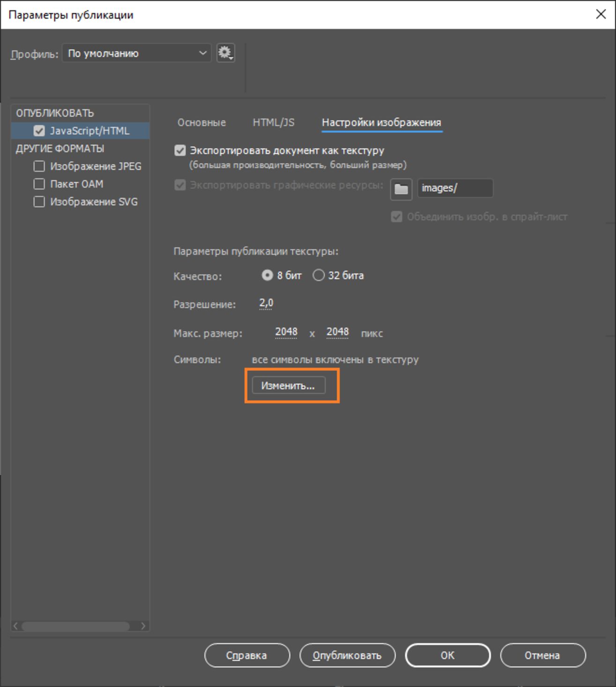Toggle Экспортировать документ как текстуру checkbox

pyautogui.click(x=180, y=151)
